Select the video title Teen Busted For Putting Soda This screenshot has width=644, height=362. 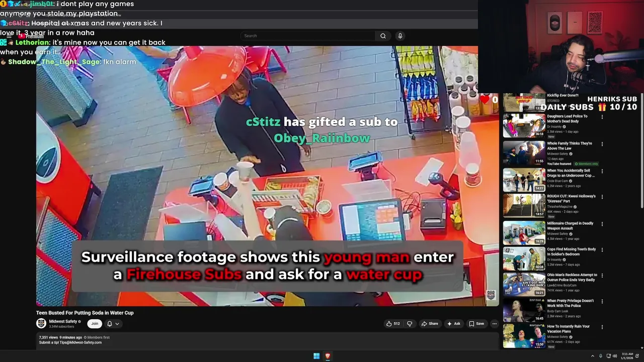(x=85, y=313)
